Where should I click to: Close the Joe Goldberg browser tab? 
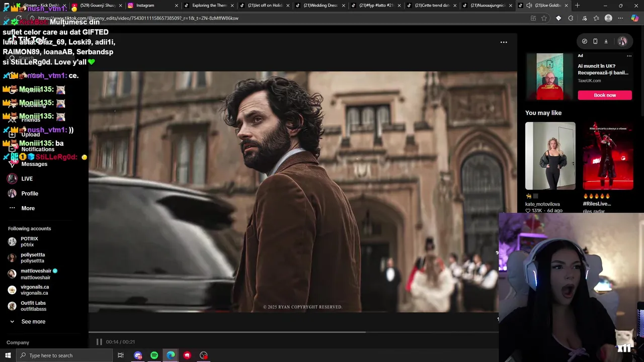pyautogui.click(x=566, y=6)
